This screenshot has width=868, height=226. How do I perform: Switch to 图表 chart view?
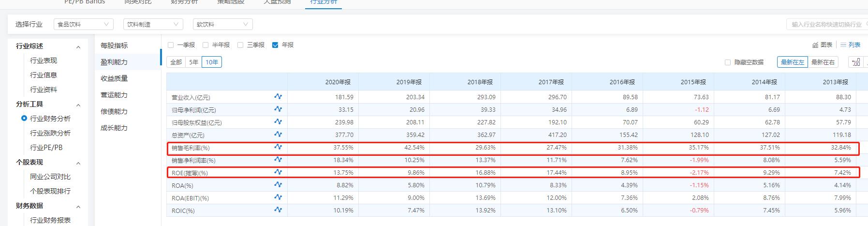[x=823, y=45]
